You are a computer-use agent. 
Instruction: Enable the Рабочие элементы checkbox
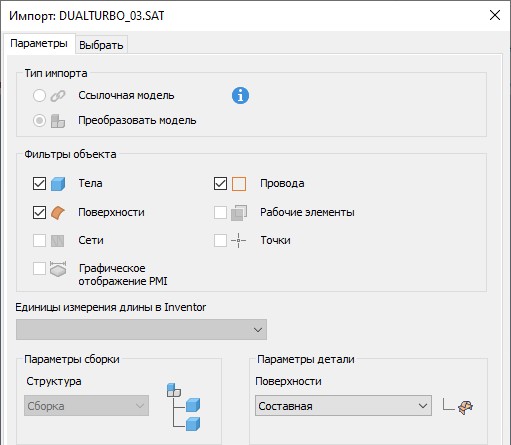coord(220,212)
